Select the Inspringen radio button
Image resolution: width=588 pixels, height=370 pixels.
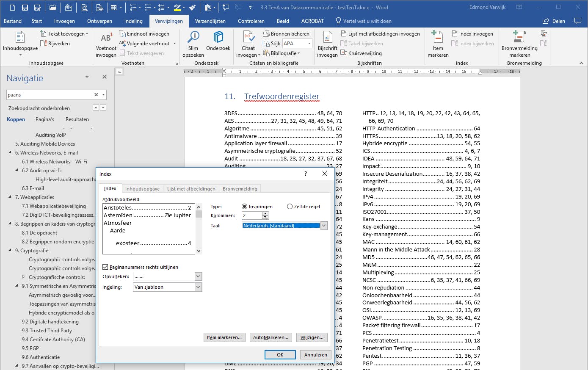pos(245,207)
